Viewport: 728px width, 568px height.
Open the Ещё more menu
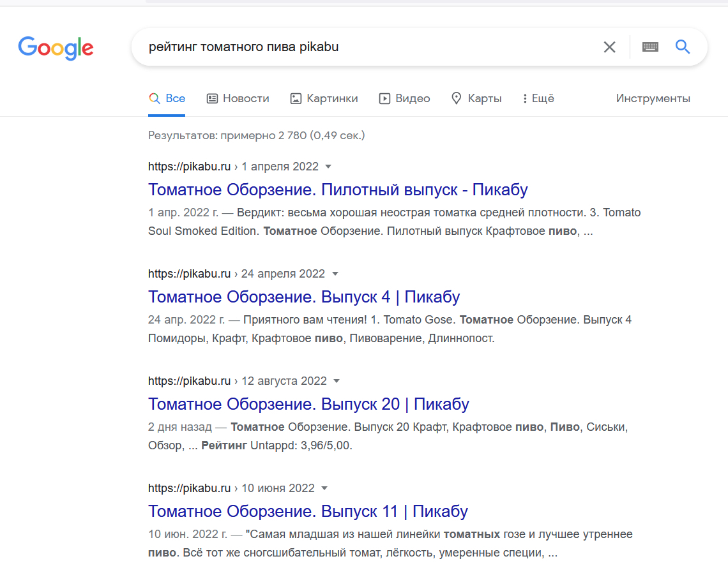[x=538, y=98]
